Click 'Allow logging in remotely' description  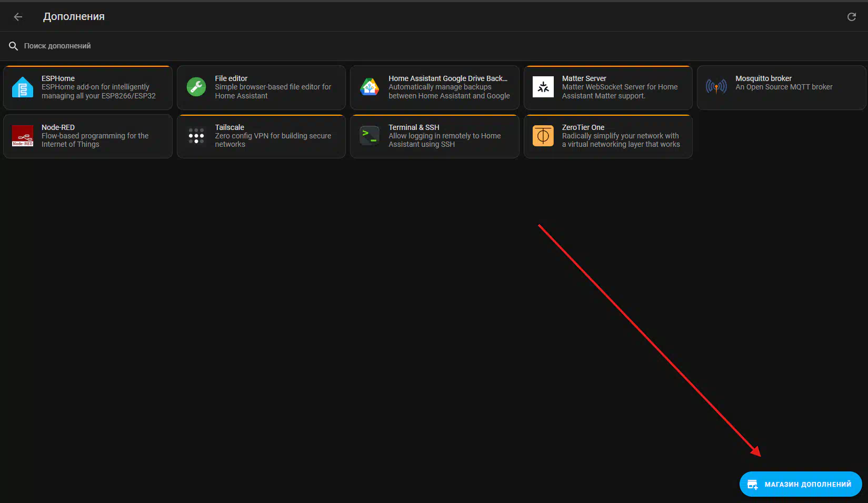pos(445,140)
